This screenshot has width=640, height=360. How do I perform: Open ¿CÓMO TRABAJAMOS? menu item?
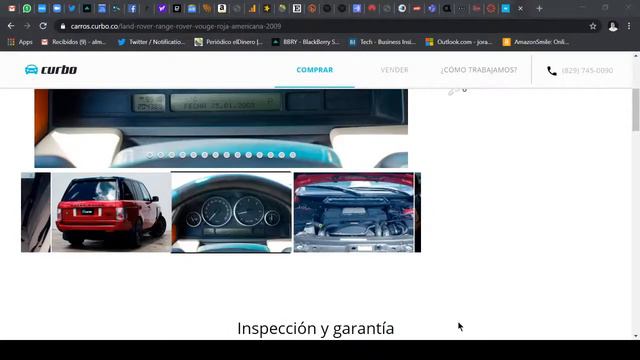(479, 70)
